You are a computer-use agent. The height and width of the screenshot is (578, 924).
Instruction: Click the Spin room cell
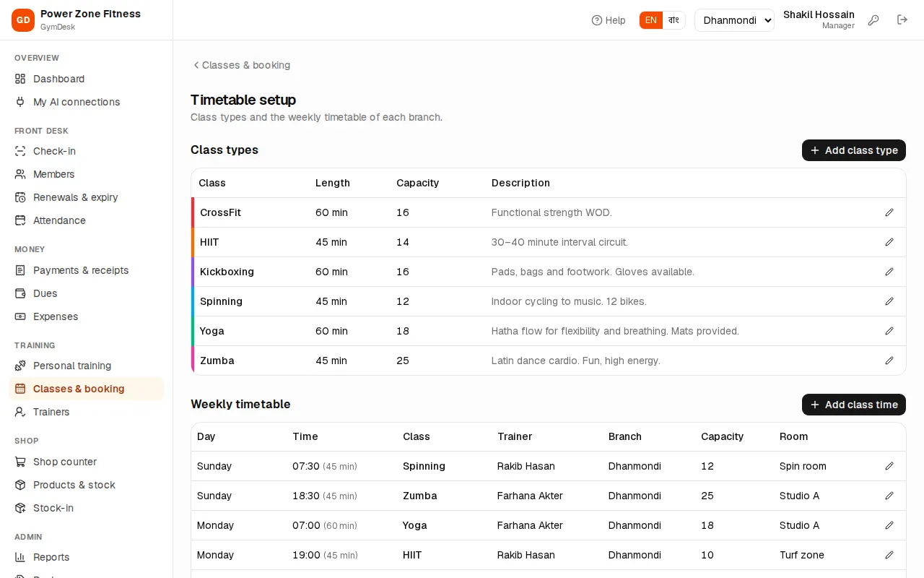803,466
